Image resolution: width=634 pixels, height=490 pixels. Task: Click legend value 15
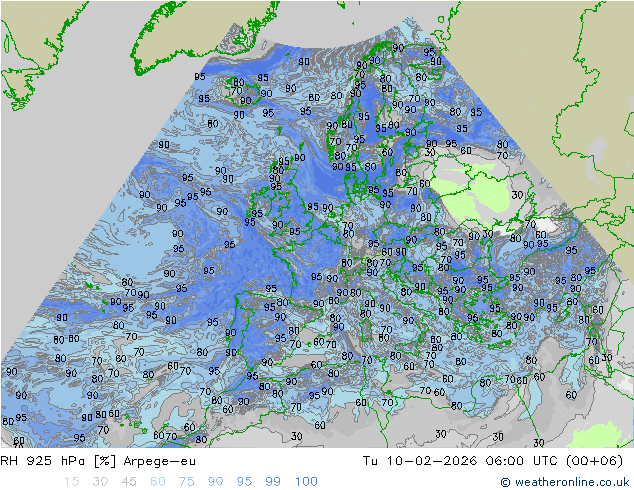[71, 482]
